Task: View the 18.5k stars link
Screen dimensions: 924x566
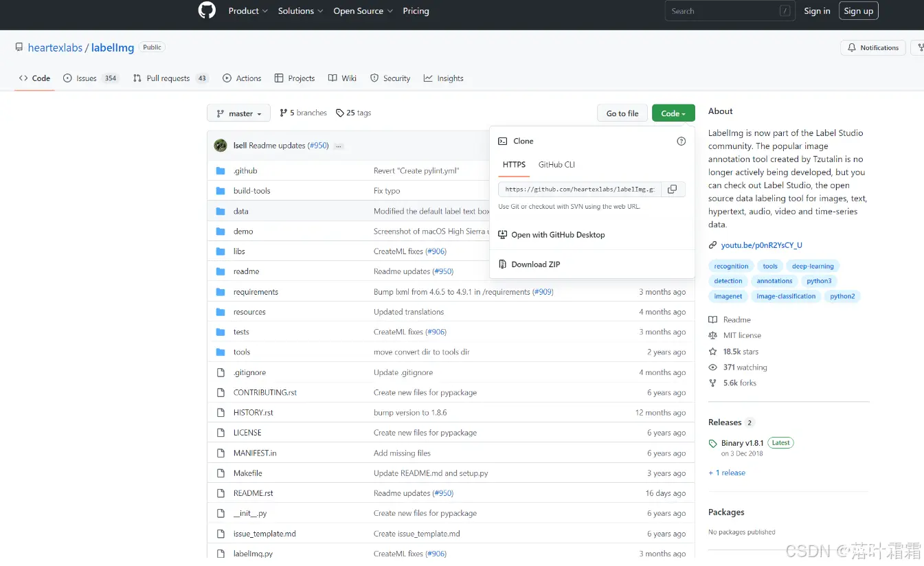Action: 741,351
